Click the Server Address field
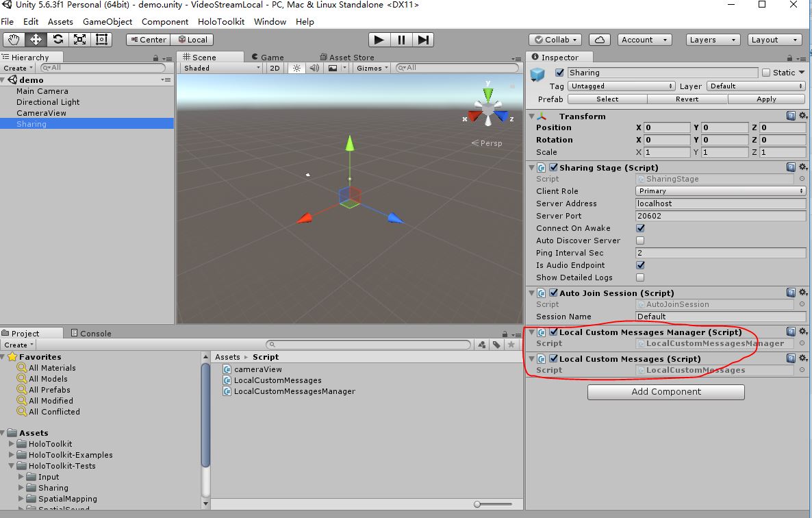812x518 pixels. [720, 203]
